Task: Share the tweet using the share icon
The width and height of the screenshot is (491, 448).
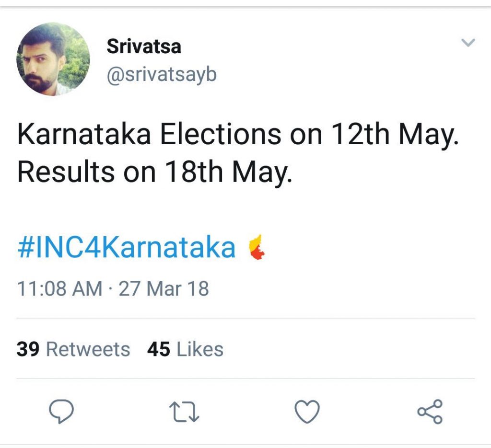Action: (430, 412)
